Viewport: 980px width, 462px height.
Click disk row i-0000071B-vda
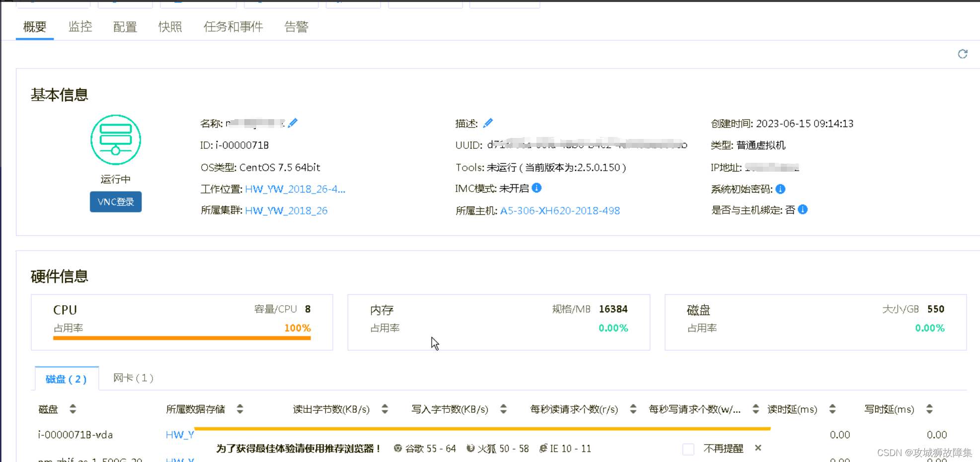pyautogui.click(x=75, y=435)
